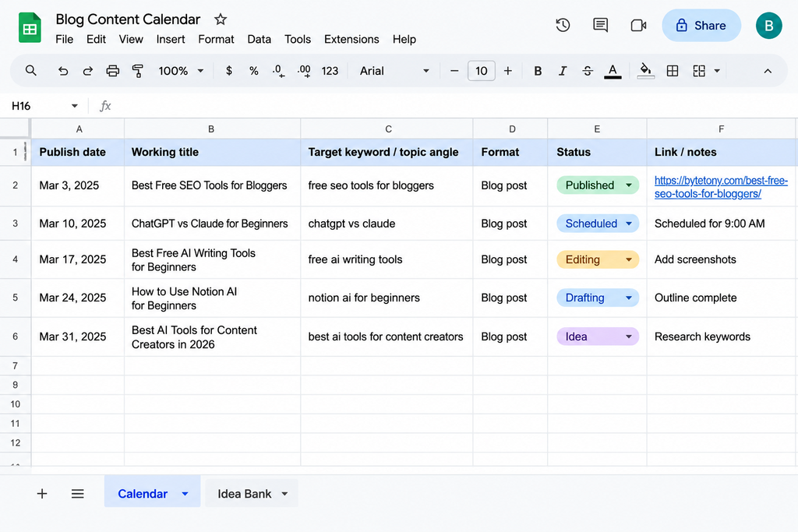Increase font size with plus button

click(x=508, y=71)
